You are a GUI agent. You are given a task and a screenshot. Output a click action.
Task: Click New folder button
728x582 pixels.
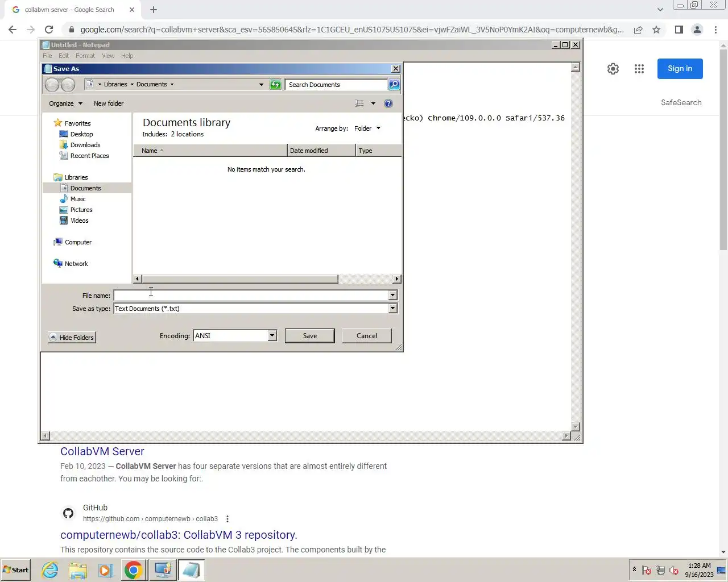pos(109,103)
